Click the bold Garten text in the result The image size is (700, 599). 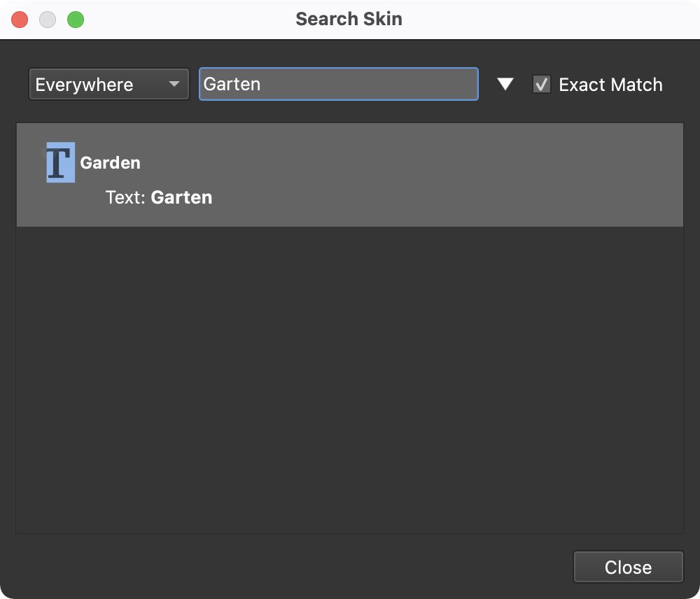pos(182,197)
